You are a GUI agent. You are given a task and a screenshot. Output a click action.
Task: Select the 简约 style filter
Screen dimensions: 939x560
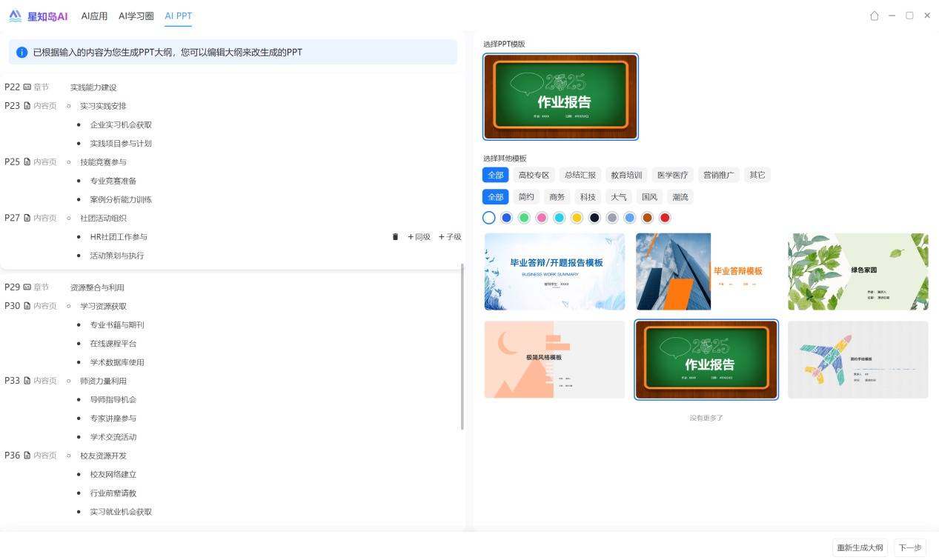(526, 198)
